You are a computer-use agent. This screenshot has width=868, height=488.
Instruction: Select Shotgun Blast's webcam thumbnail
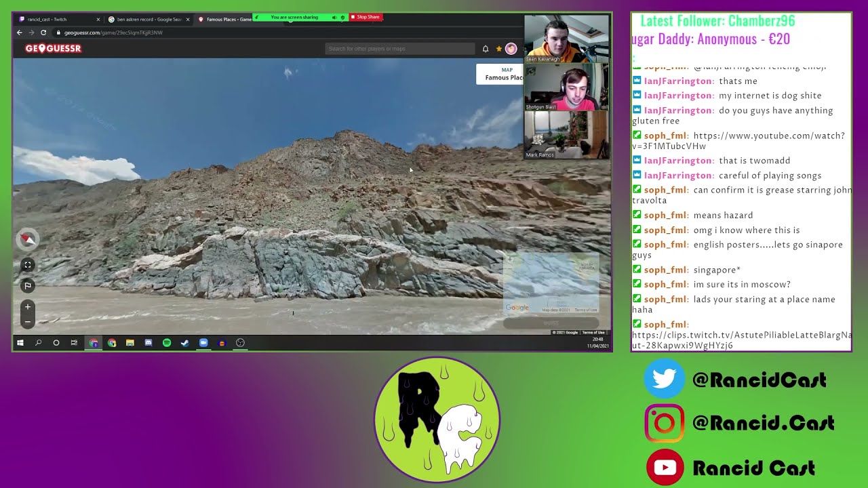click(566, 87)
